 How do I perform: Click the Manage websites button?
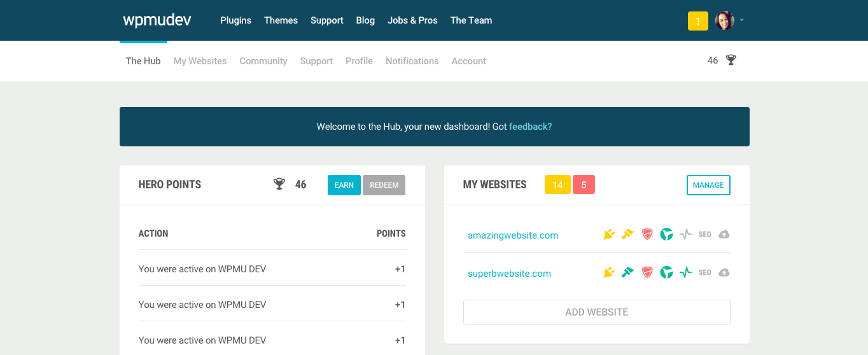pyautogui.click(x=708, y=185)
